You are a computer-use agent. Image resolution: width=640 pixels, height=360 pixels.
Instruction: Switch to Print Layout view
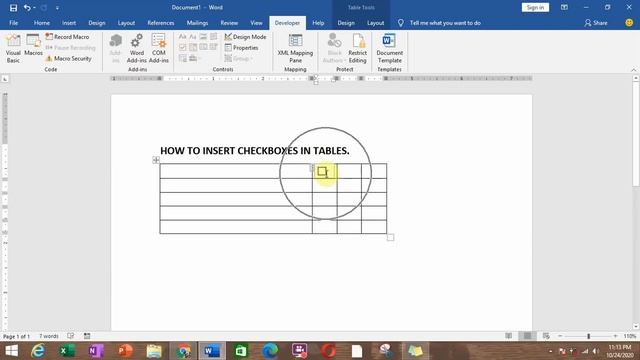point(527,336)
